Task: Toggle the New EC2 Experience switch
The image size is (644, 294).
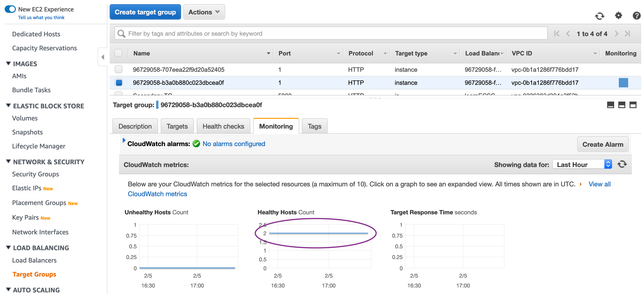Action: 10,9
